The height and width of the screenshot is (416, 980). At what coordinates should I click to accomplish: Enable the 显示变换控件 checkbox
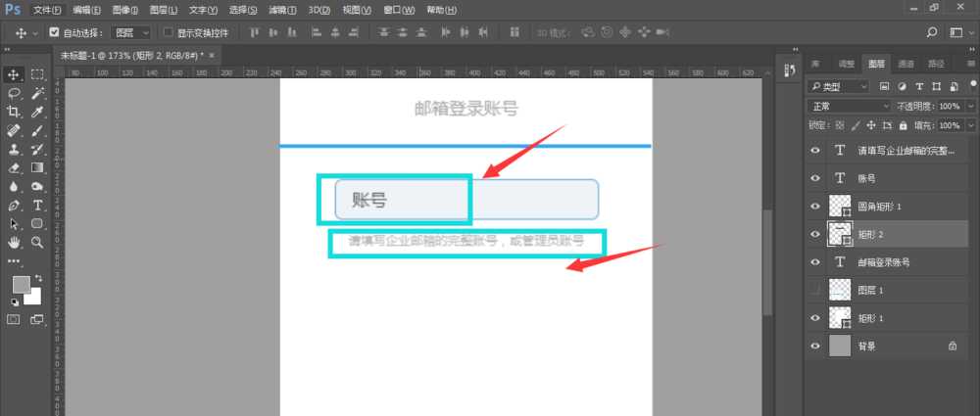[x=168, y=32]
